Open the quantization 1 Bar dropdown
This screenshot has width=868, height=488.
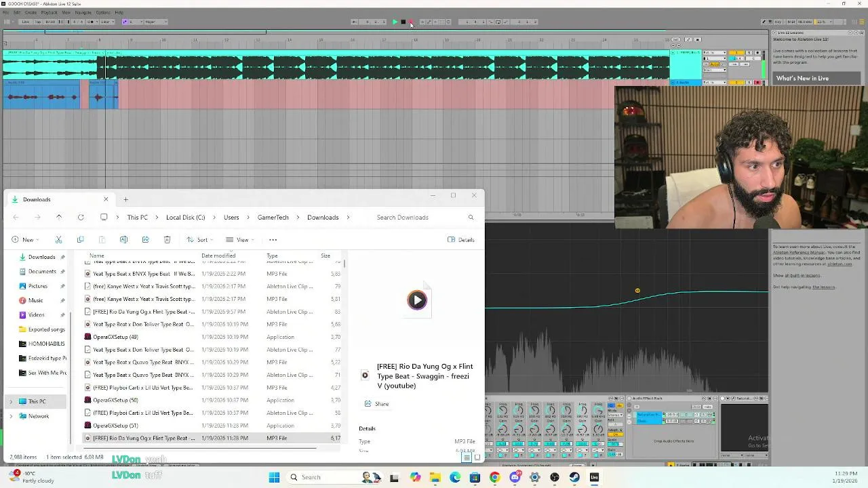pos(107,22)
